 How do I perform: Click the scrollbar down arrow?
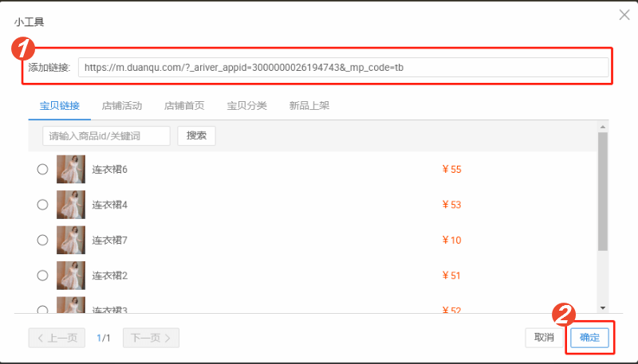point(603,308)
